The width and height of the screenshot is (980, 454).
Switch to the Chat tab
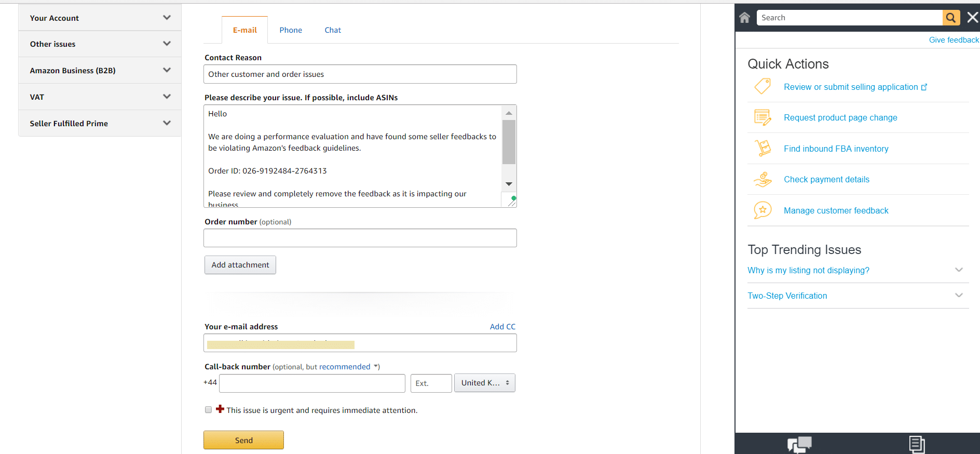[x=333, y=30]
